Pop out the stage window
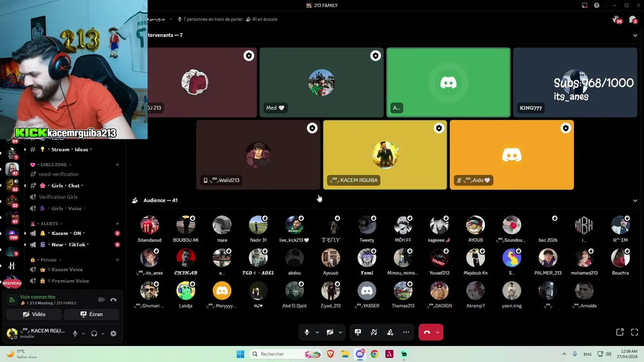 pos(620,332)
